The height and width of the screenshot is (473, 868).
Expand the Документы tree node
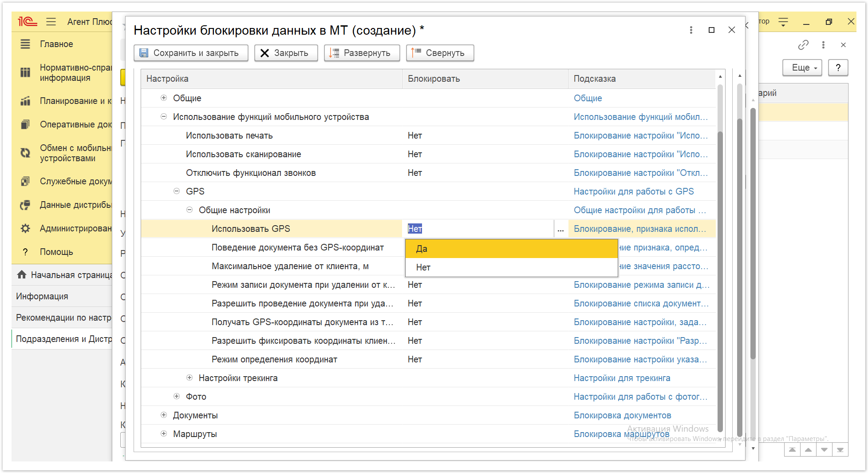pyautogui.click(x=164, y=415)
